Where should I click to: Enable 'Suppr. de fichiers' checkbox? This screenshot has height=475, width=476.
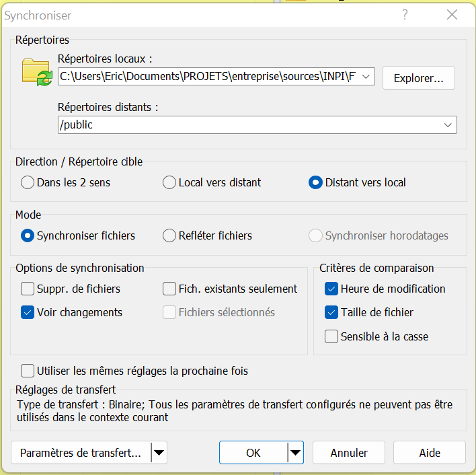28,289
